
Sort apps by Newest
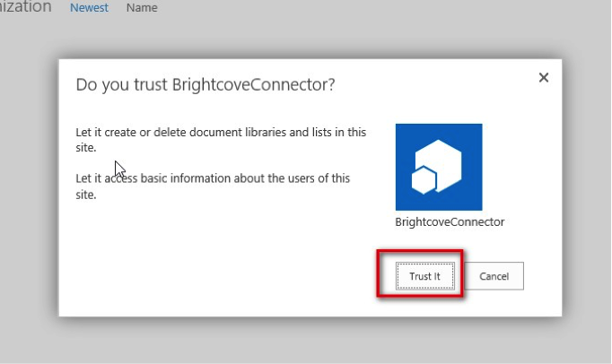[x=89, y=8]
